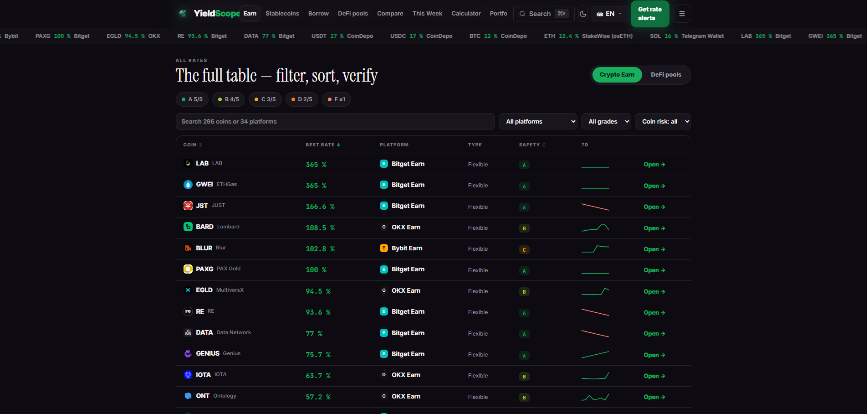Click the PAXG gold coin icon
868x414 pixels.
coord(188,269)
